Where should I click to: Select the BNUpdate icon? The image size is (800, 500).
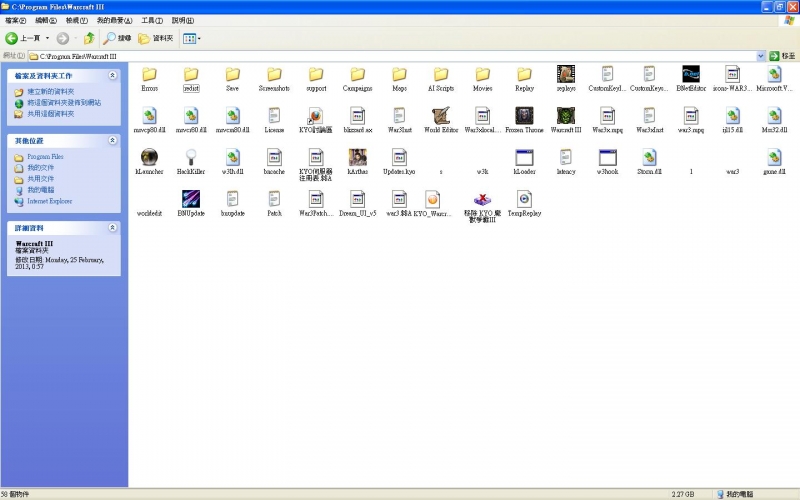coord(190,198)
